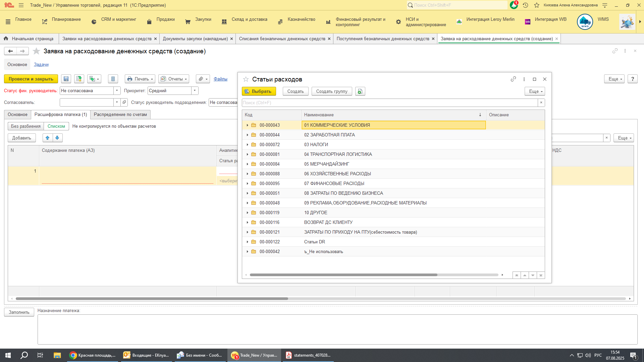Open the Приоритет dropdown
644x362 pixels.
[195, 90]
